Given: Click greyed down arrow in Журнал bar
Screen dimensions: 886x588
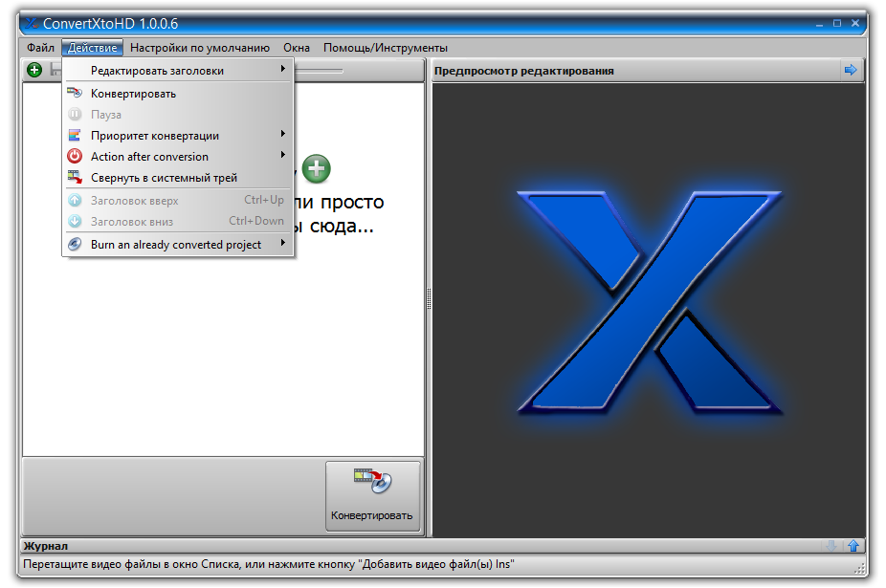Looking at the screenshot, I should click(831, 546).
